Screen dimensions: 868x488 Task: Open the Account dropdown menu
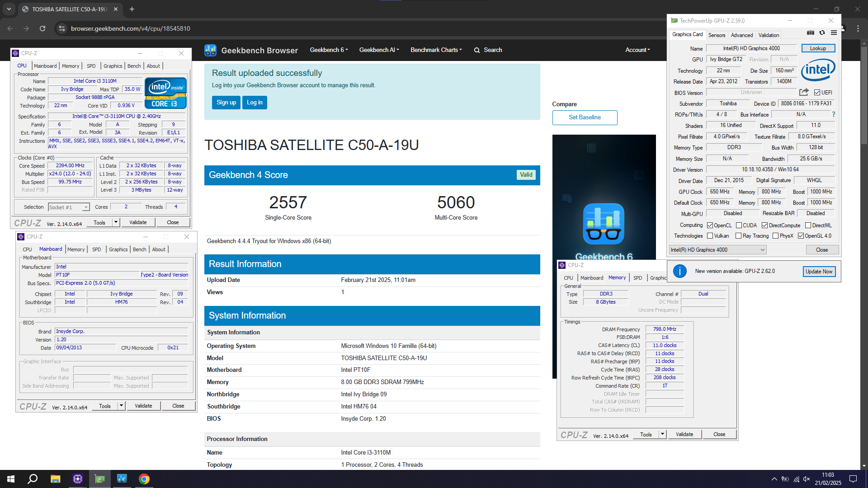point(637,50)
